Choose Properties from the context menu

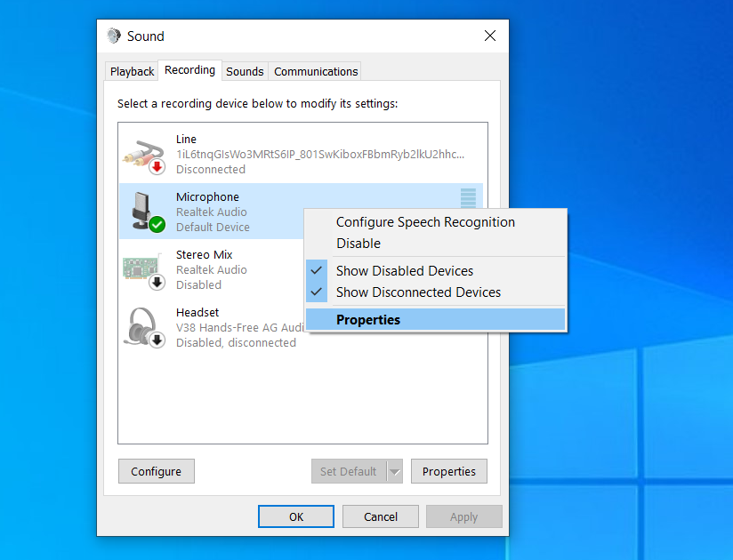pyautogui.click(x=367, y=318)
